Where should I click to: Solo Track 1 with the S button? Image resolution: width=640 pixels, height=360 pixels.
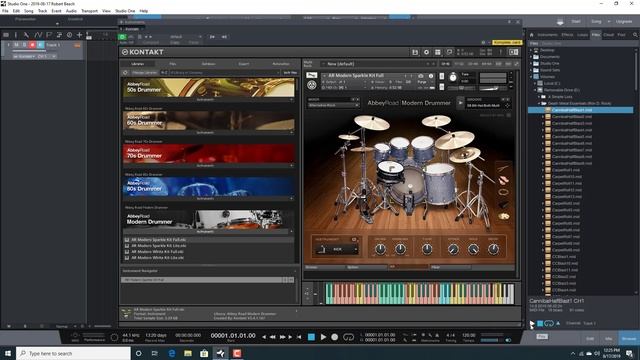click(x=24, y=45)
